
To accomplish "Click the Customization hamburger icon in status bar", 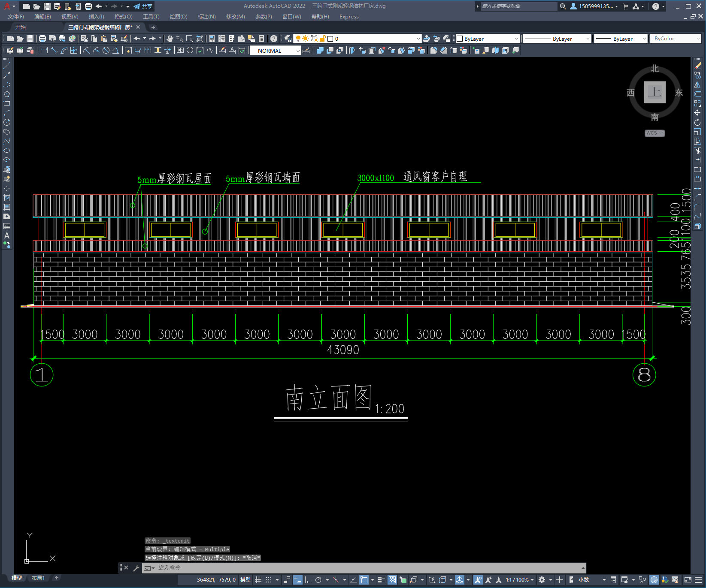I will tap(698, 580).
